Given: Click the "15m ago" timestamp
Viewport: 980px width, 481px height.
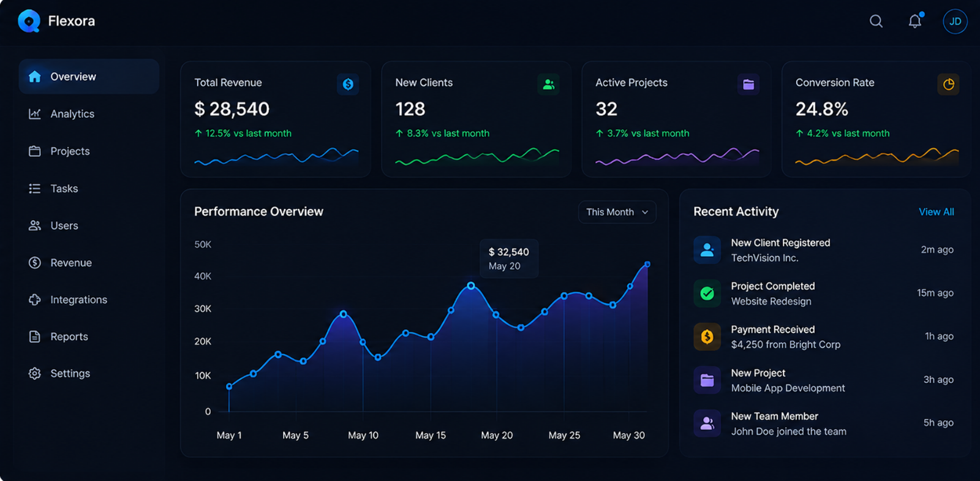Looking at the screenshot, I should (x=935, y=293).
